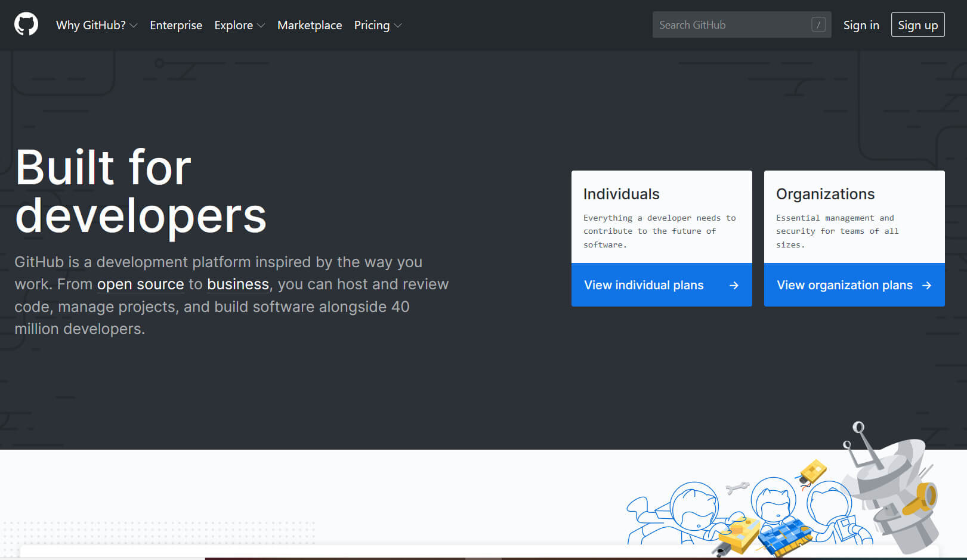
Task: Click arrow icon beside View organization plans
Action: pos(926,286)
